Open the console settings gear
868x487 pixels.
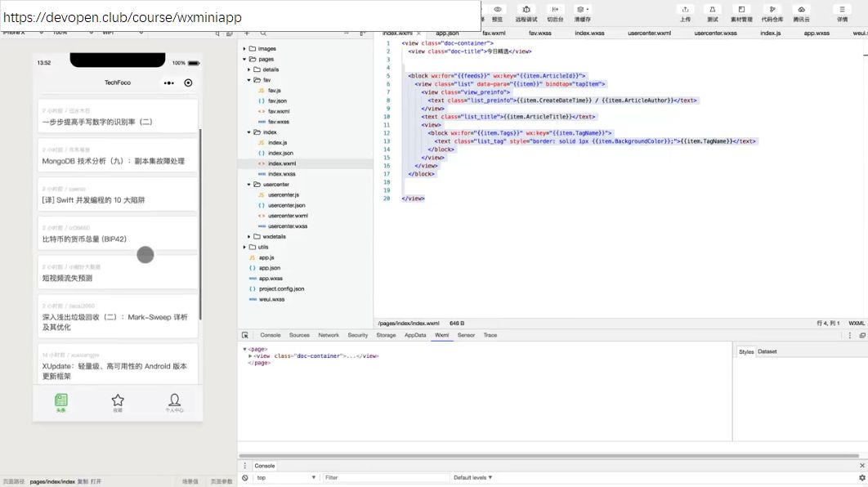click(x=862, y=477)
